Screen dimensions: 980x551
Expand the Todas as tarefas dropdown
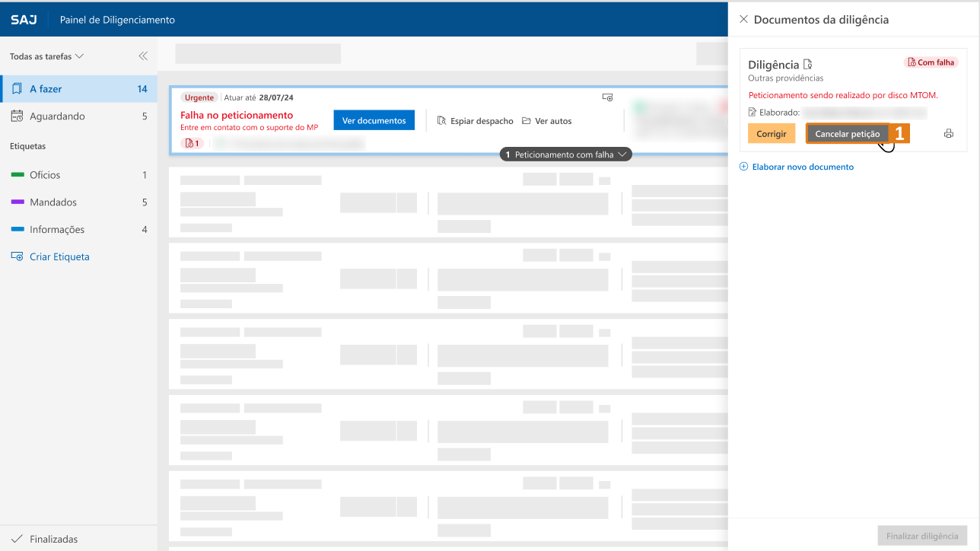pos(46,56)
